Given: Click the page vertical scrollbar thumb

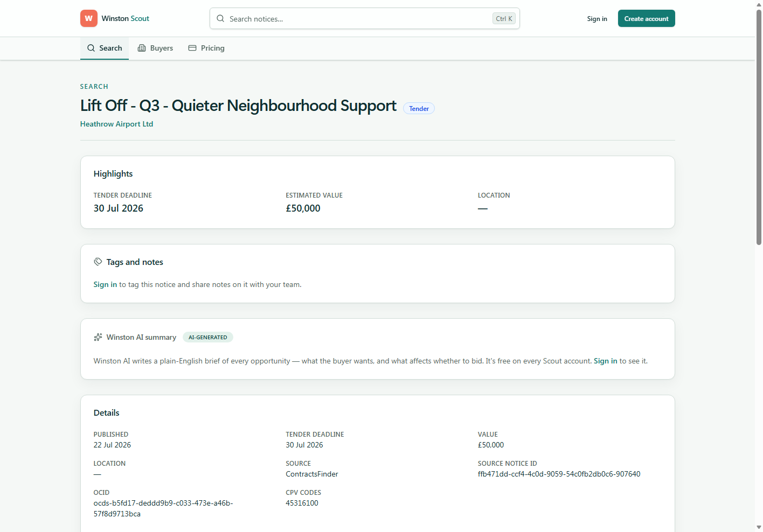Looking at the screenshot, I should pos(759,127).
